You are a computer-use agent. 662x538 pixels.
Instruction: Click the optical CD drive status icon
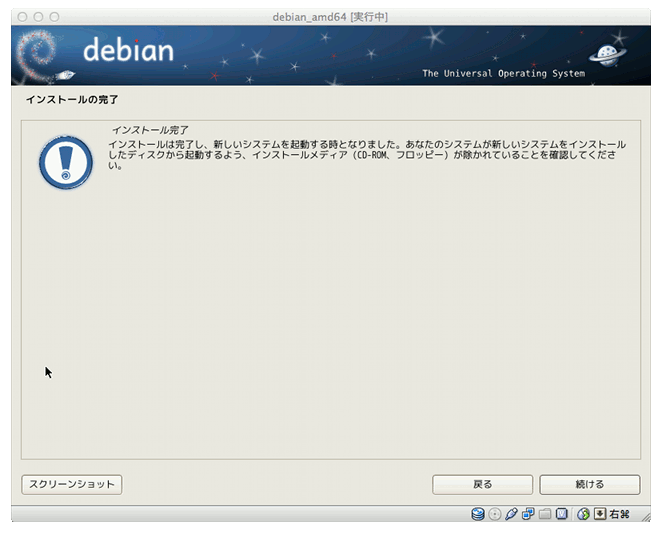point(495,514)
